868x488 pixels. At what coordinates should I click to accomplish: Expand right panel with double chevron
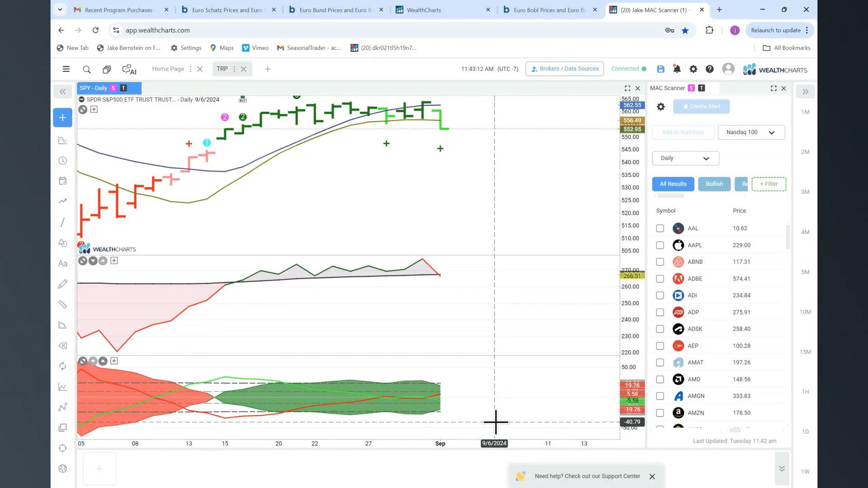click(x=805, y=92)
